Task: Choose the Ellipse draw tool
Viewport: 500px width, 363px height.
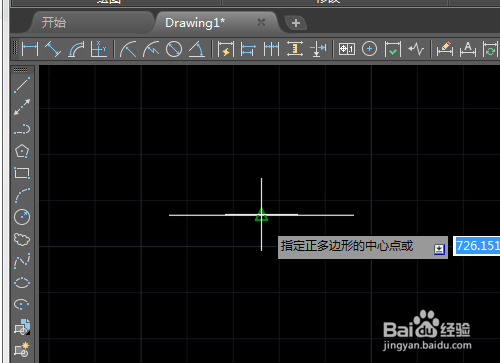Action: [22, 283]
